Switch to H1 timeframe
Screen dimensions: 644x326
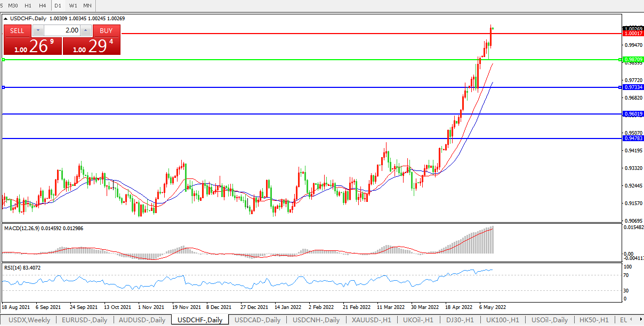28,5
